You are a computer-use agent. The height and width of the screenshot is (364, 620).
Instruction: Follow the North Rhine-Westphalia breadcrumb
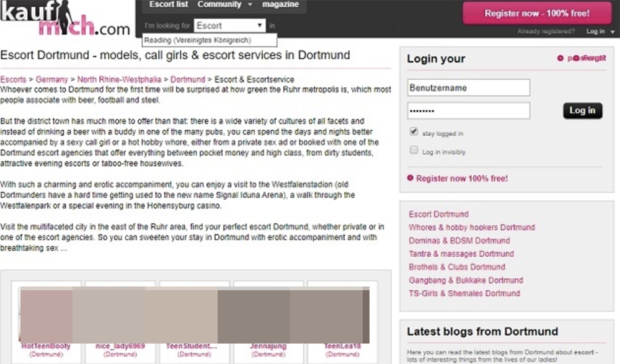coord(119,79)
